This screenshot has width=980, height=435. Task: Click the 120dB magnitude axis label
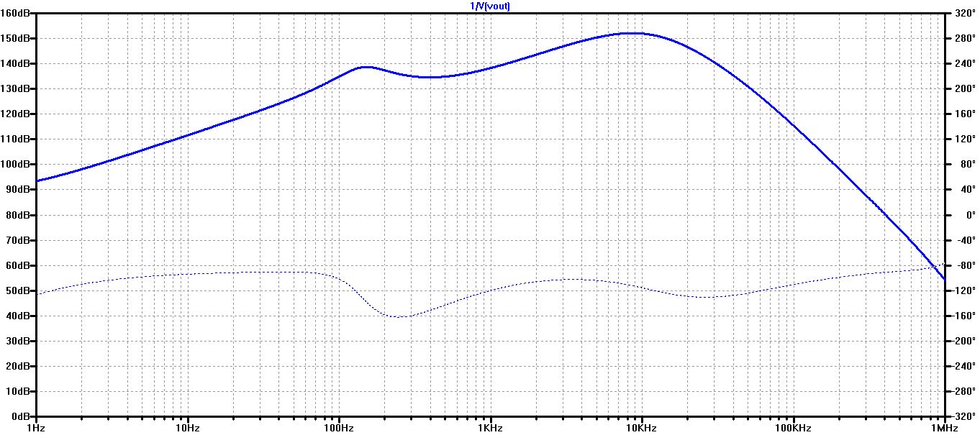point(15,114)
